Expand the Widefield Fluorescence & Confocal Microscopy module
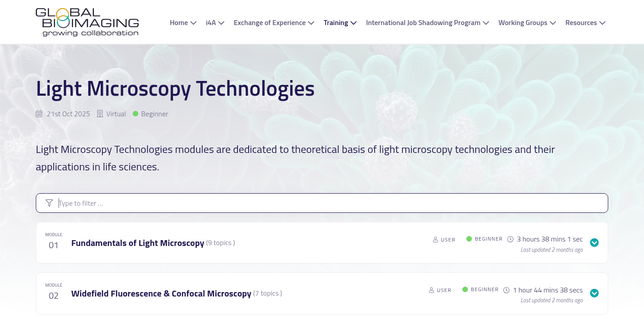 point(594,293)
